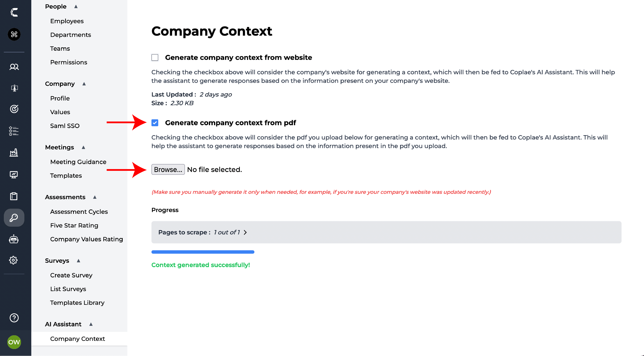The height and width of the screenshot is (356, 644).
Task: Open Templates Library link
Action: pyautogui.click(x=77, y=303)
